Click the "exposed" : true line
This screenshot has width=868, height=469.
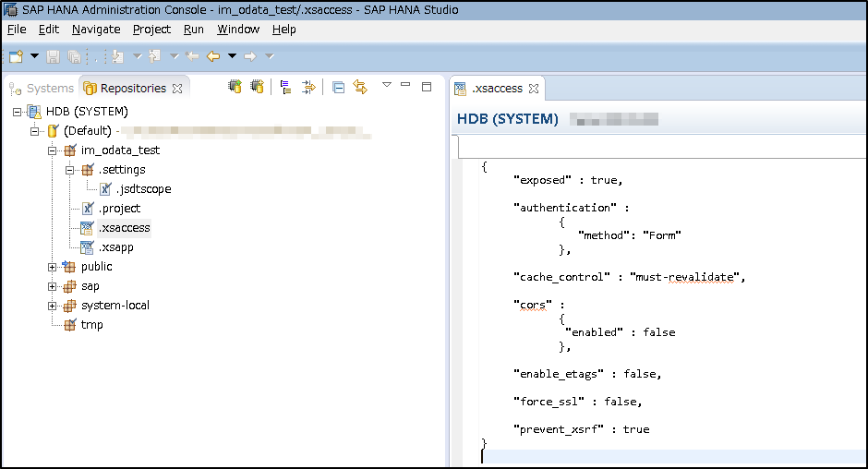pos(568,180)
